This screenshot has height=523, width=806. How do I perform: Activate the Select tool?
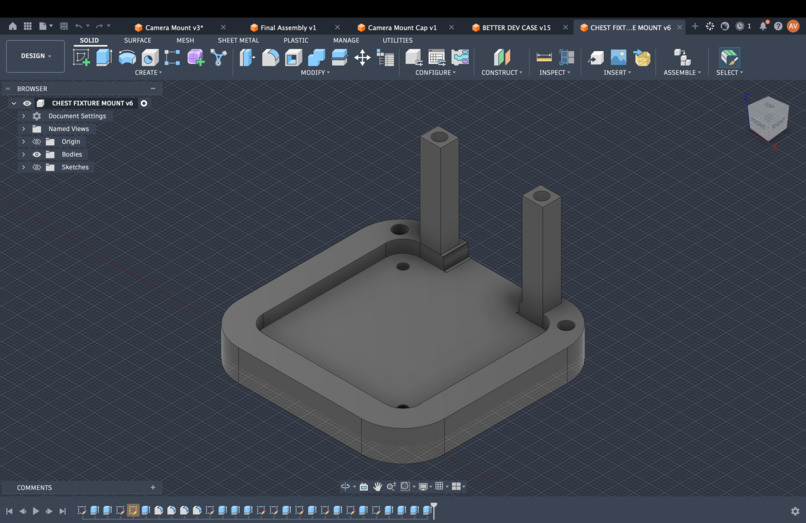tap(729, 58)
